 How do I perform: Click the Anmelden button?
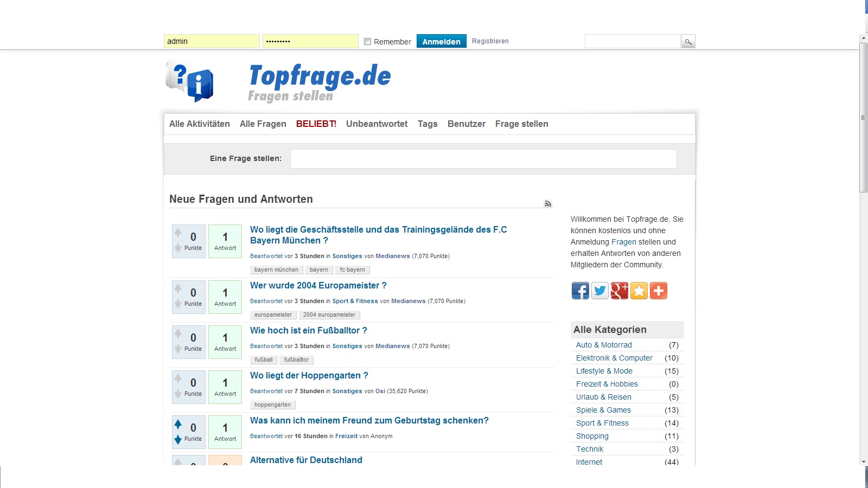[442, 41]
